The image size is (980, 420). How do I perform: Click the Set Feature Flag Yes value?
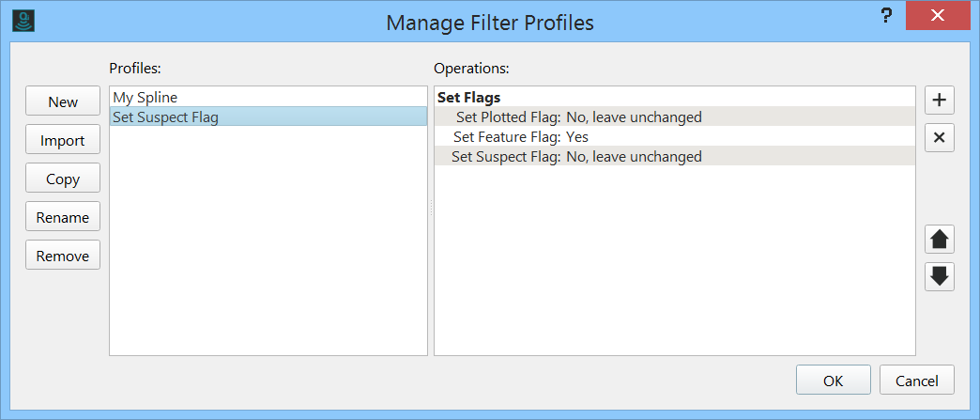click(577, 137)
